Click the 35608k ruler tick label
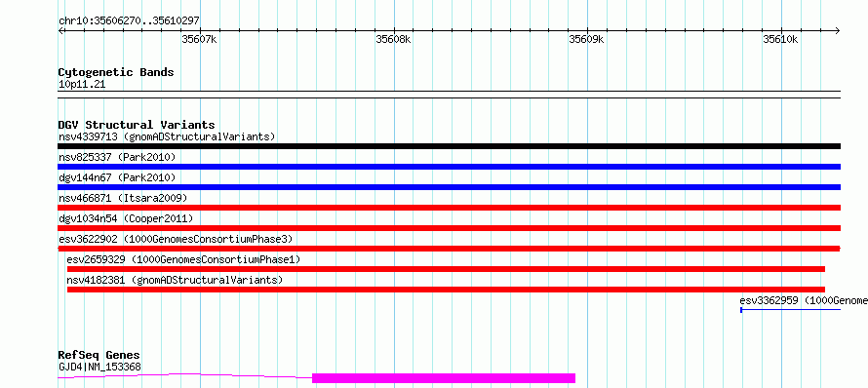 pos(393,40)
